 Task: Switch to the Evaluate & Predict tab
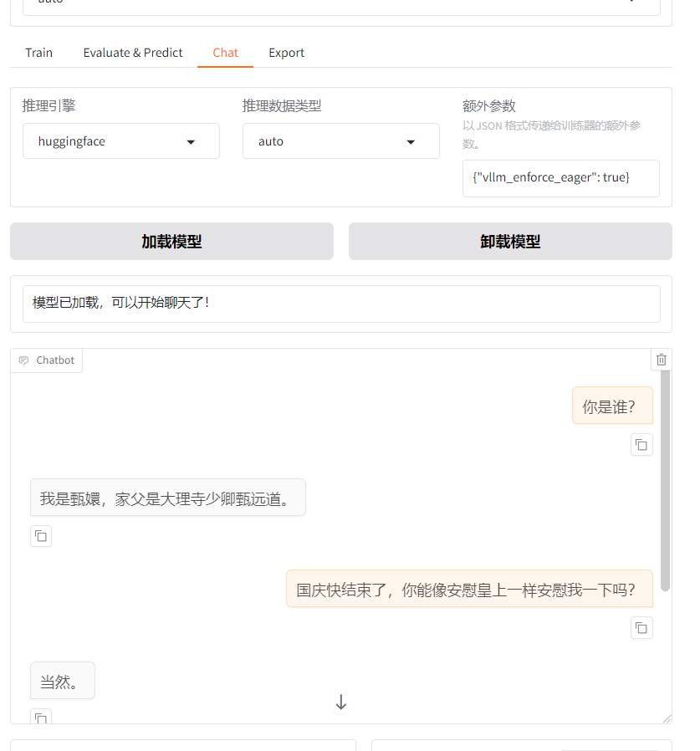tap(133, 53)
